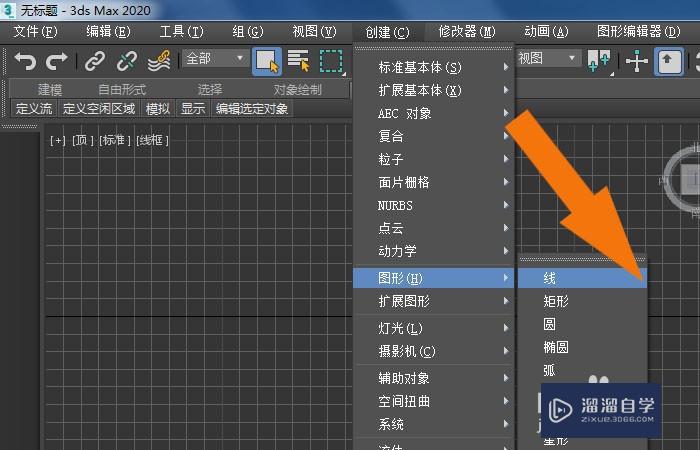Choose 圆 from shapes submenu
Screen dimensions: 700x450
tap(582, 324)
